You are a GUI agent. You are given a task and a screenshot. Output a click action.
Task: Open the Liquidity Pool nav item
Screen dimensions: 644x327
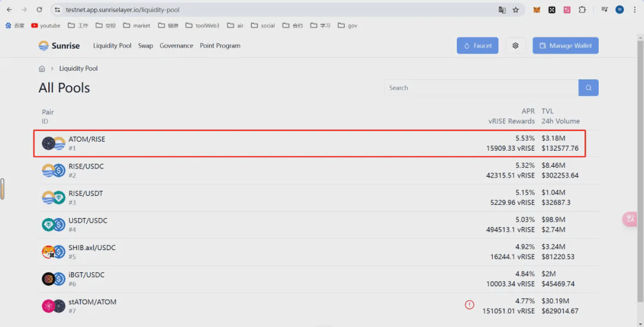tap(112, 45)
